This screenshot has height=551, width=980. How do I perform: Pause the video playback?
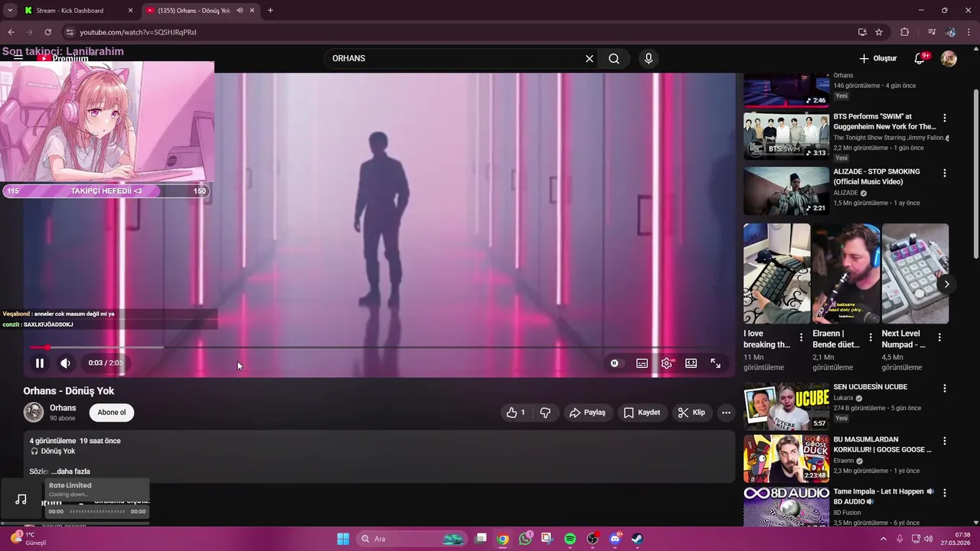[40, 364]
